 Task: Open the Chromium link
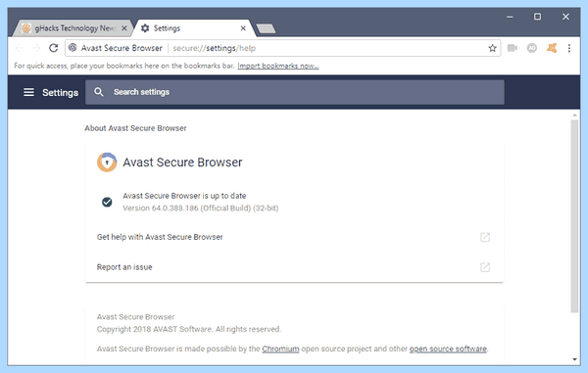(x=280, y=349)
